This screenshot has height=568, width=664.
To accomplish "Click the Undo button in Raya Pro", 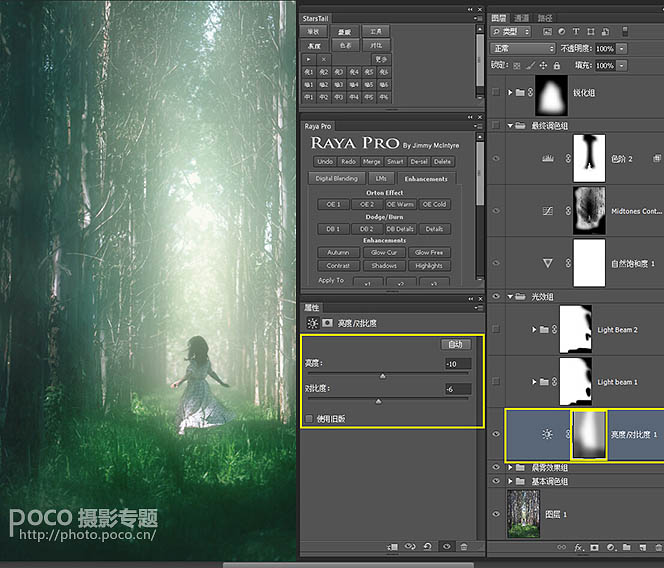I will click(325, 161).
